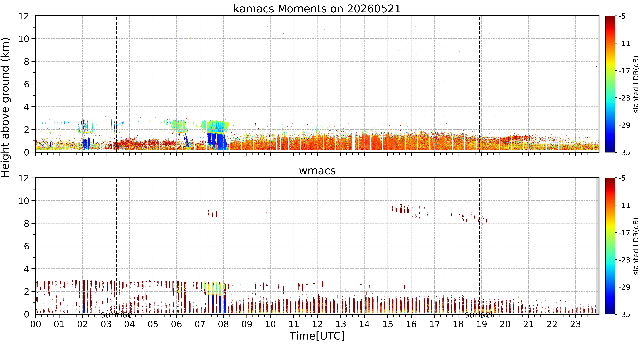Viewport: 644px width, 346px height.
Task: Click the title "kamacs Moments on 20260521"
Action: [x=317, y=9]
